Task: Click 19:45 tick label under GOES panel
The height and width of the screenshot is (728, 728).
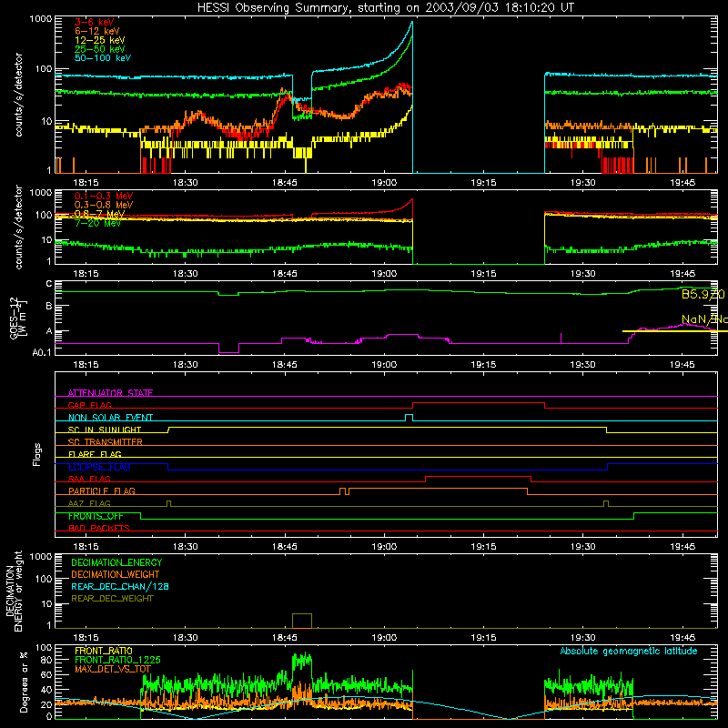Action: pyautogui.click(x=682, y=365)
